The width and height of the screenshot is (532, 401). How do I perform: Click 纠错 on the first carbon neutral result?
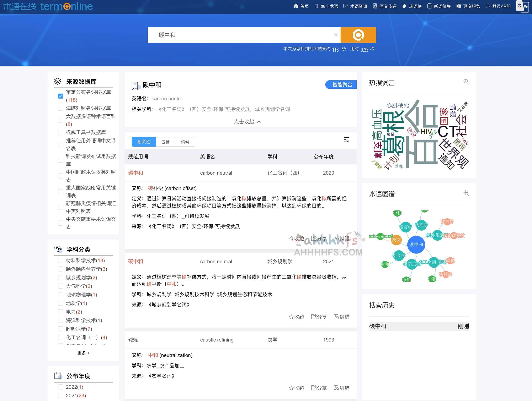[341, 238]
